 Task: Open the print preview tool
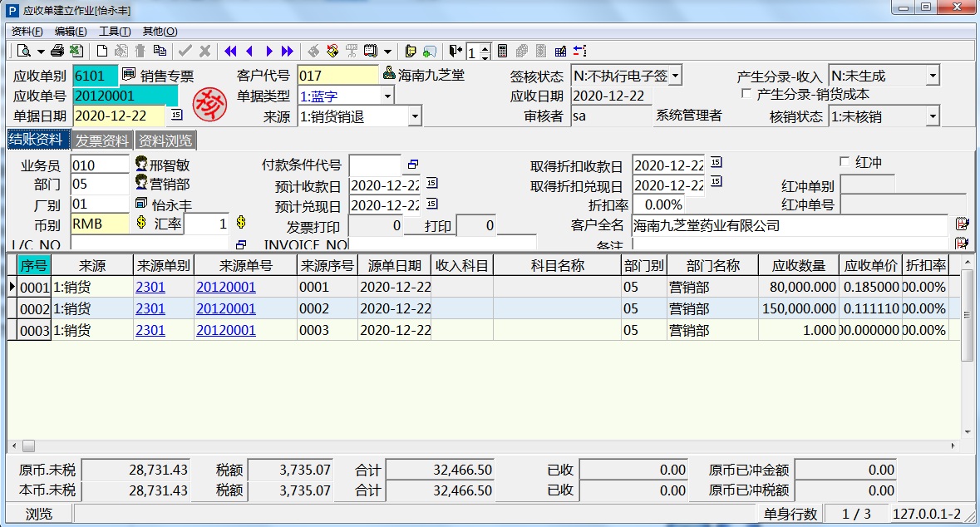[x=24, y=52]
